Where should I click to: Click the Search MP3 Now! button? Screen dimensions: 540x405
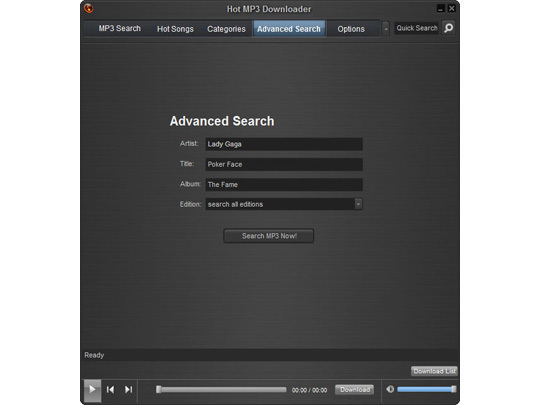[269, 236]
